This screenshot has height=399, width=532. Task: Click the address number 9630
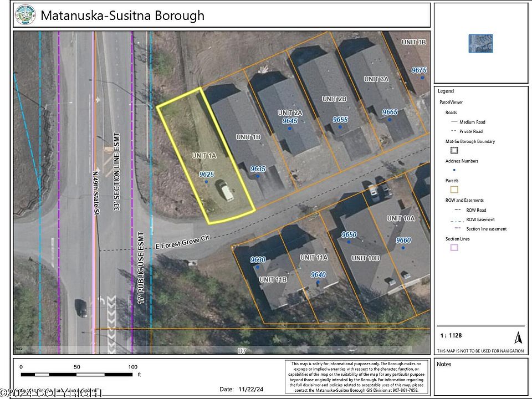click(x=258, y=260)
